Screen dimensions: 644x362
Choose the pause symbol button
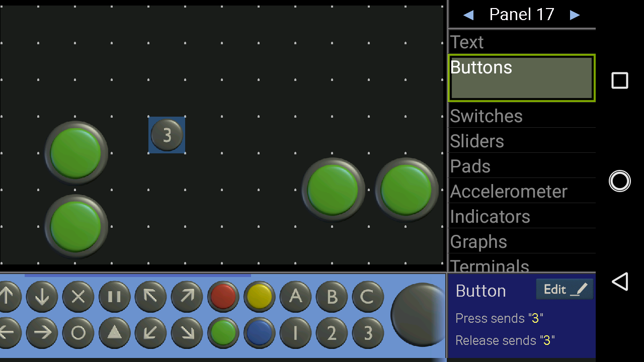point(114,297)
